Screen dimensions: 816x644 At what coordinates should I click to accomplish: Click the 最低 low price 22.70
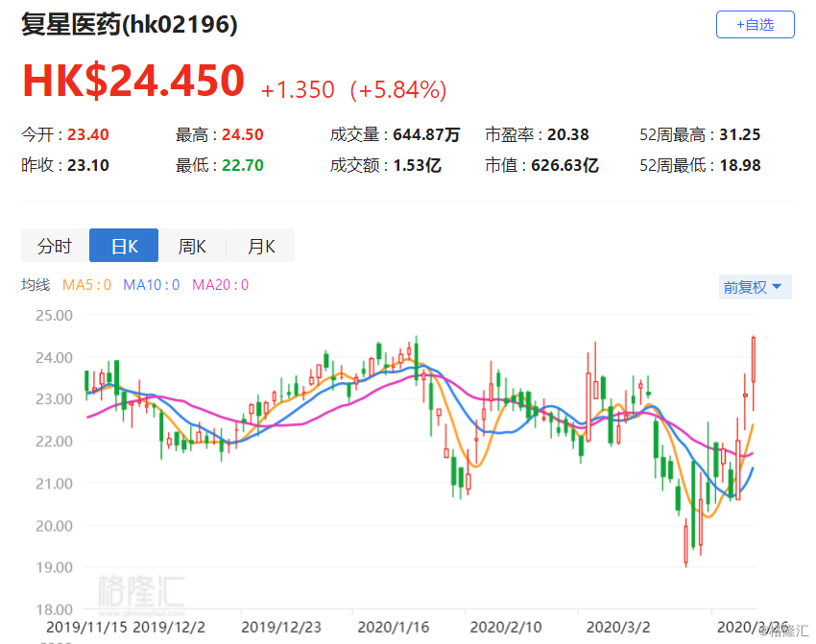(243, 165)
